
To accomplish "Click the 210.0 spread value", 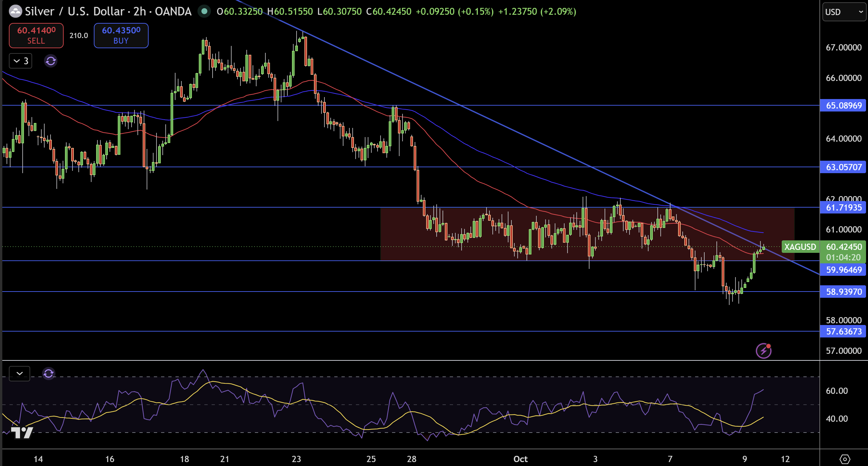I will 78,35.
